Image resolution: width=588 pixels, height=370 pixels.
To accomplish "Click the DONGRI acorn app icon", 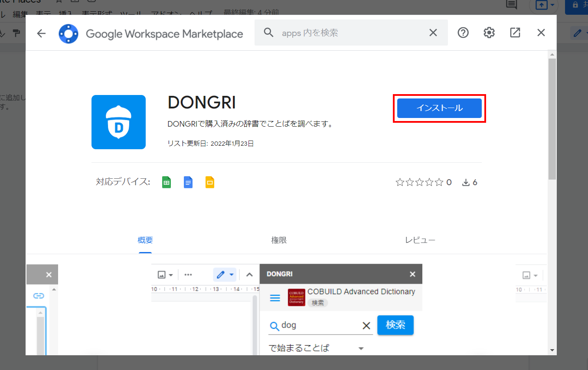I will coord(118,122).
